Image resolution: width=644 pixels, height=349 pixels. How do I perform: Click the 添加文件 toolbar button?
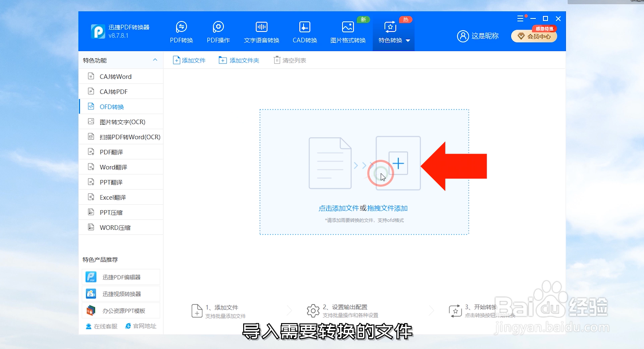click(189, 60)
